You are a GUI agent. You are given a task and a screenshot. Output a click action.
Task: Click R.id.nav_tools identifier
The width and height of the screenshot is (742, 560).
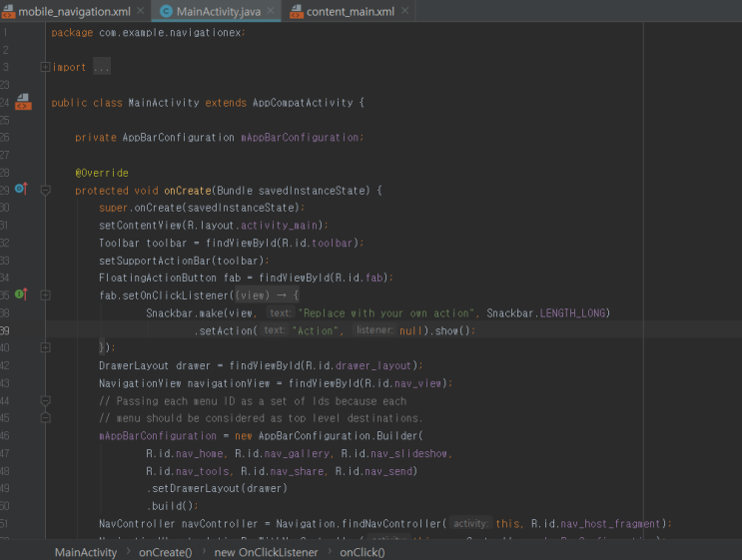(x=187, y=471)
